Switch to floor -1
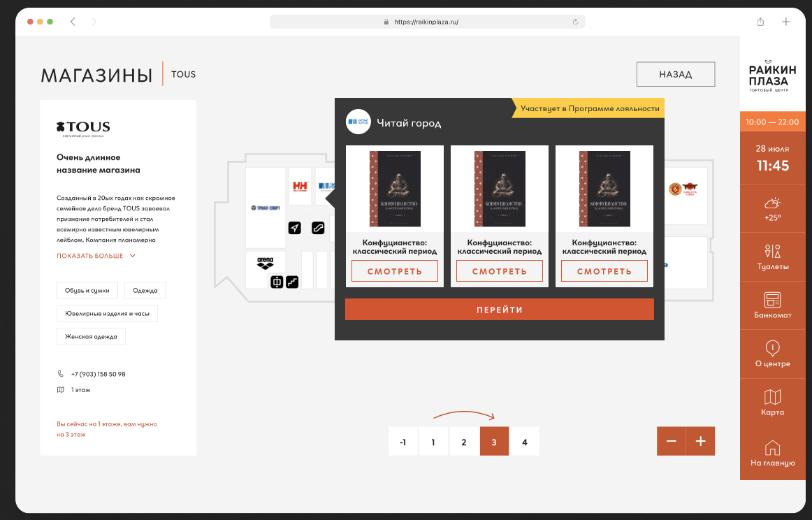This screenshot has width=812, height=520. [403, 442]
